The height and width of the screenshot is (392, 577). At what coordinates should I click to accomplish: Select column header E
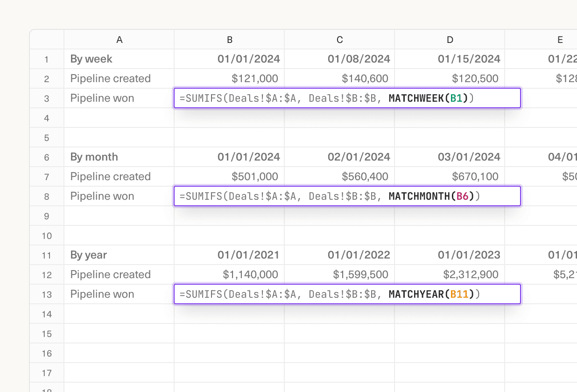559,40
